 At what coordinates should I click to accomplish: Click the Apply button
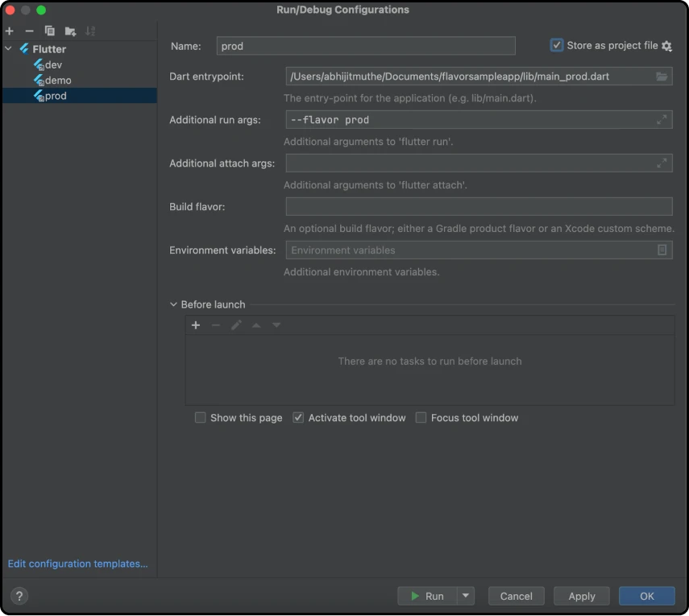581,596
